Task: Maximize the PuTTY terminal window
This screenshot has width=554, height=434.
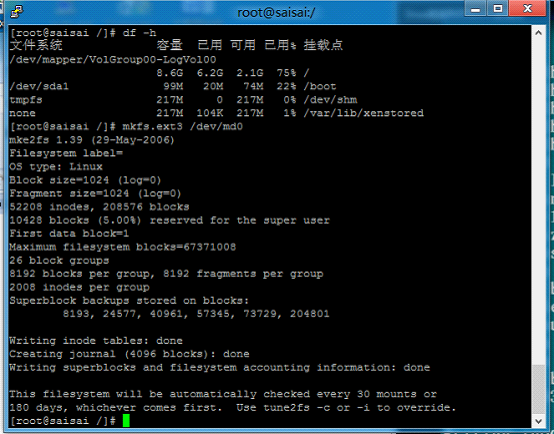Action: pos(498,8)
